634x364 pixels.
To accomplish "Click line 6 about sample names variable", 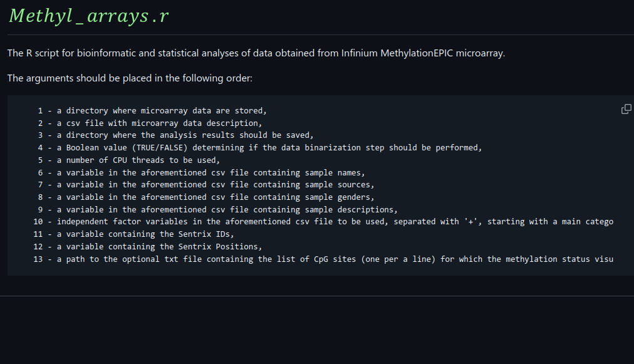I will (200, 172).
